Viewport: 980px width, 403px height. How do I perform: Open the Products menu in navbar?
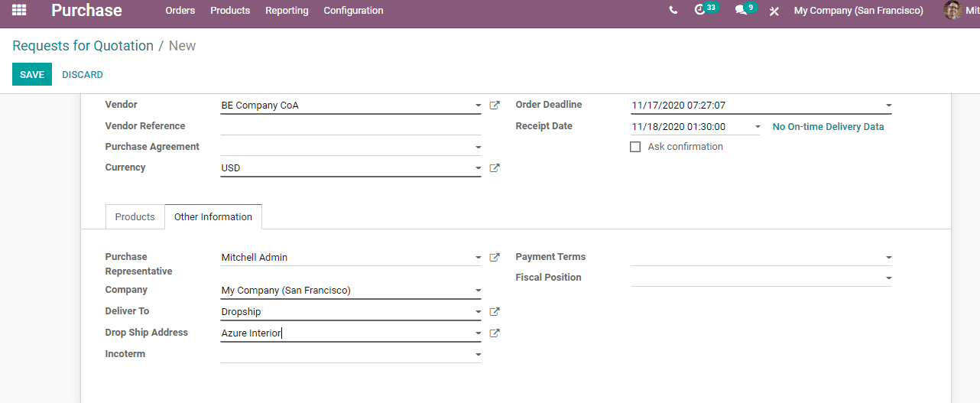(230, 11)
